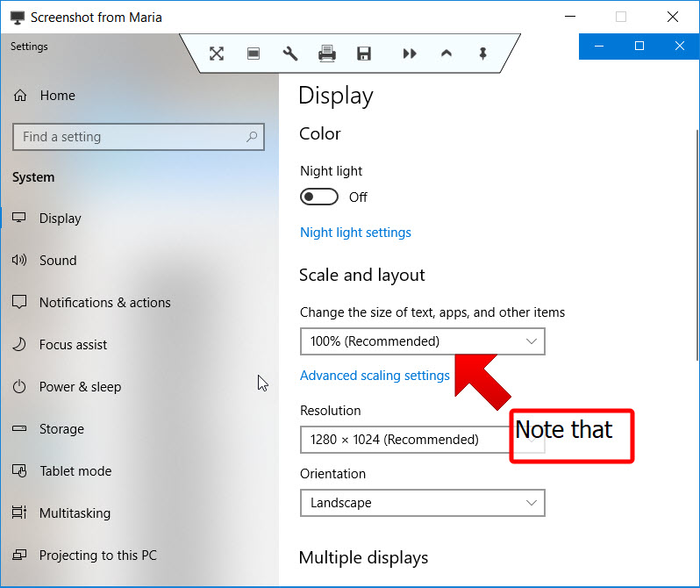Viewport: 700px width, 588px height.
Task: Click the 'Multiple displays' heading
Action: [x=363, y=557]
